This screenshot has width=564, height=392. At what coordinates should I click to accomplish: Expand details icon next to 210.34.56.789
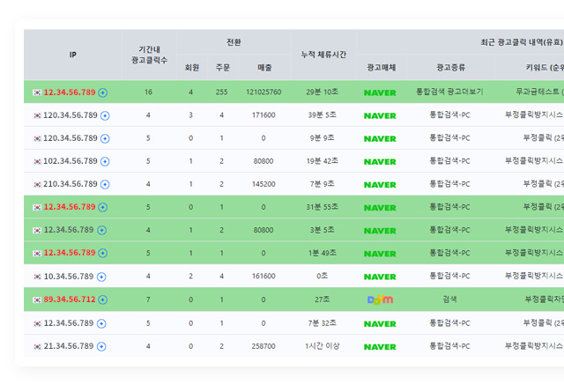tap(105, 184)
